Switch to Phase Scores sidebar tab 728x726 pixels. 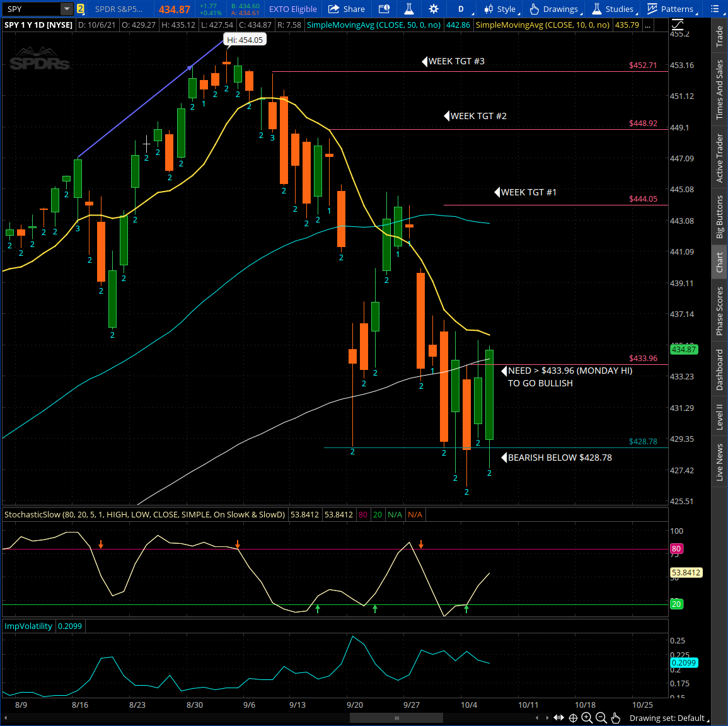pos(720,311)
